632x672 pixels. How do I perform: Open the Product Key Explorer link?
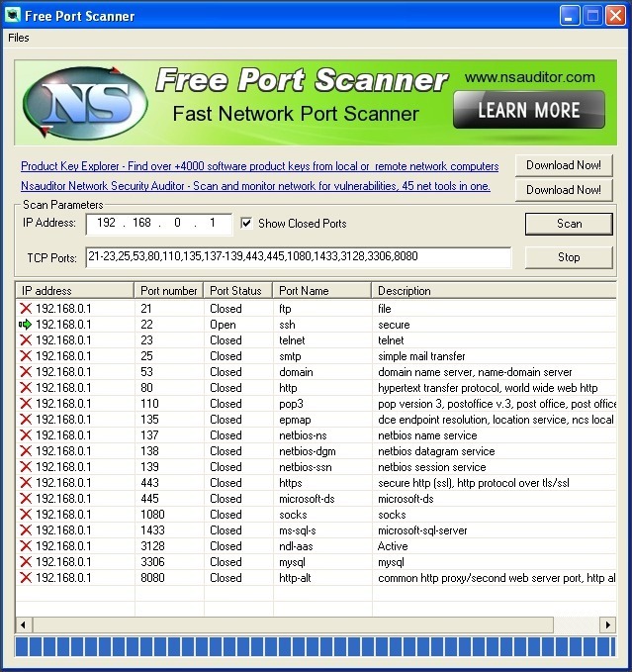click(x=259, y=166)
